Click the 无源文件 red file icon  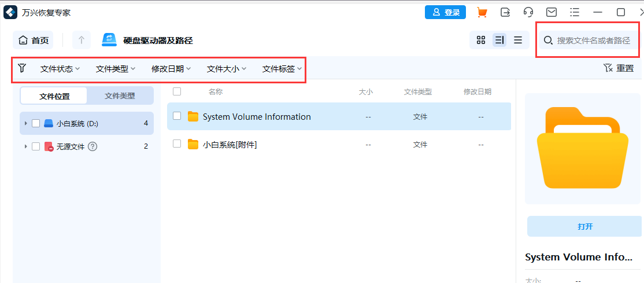click(x=49, y=147)
